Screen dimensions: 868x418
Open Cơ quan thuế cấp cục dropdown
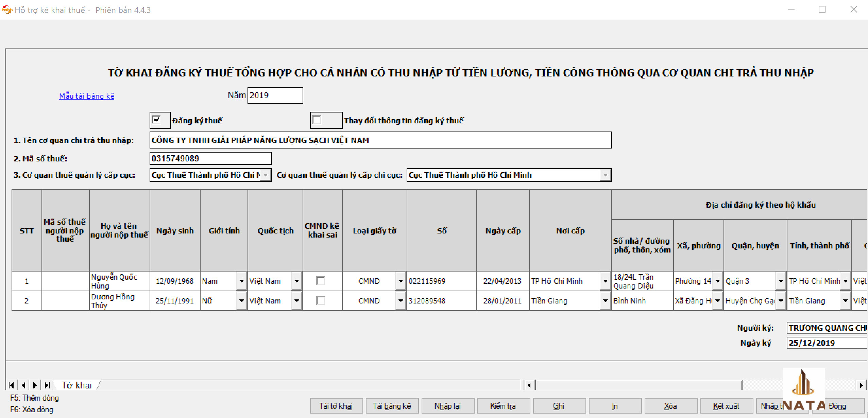click(x=266, y=175)
